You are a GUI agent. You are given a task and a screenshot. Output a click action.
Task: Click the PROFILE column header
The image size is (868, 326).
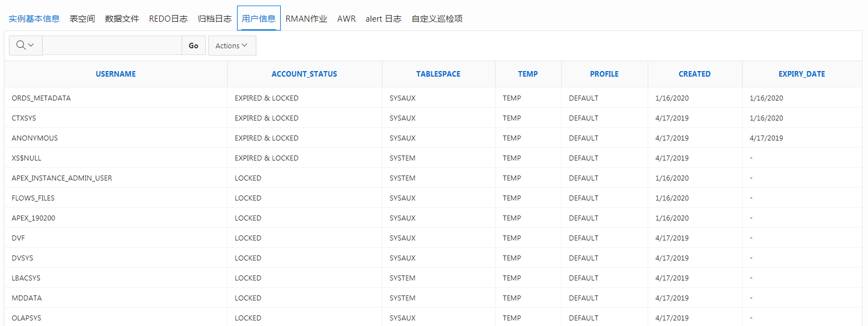(604, 74)
